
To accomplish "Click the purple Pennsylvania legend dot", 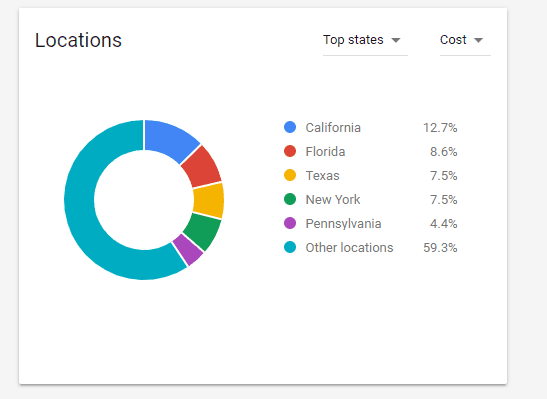I will 290,223.
